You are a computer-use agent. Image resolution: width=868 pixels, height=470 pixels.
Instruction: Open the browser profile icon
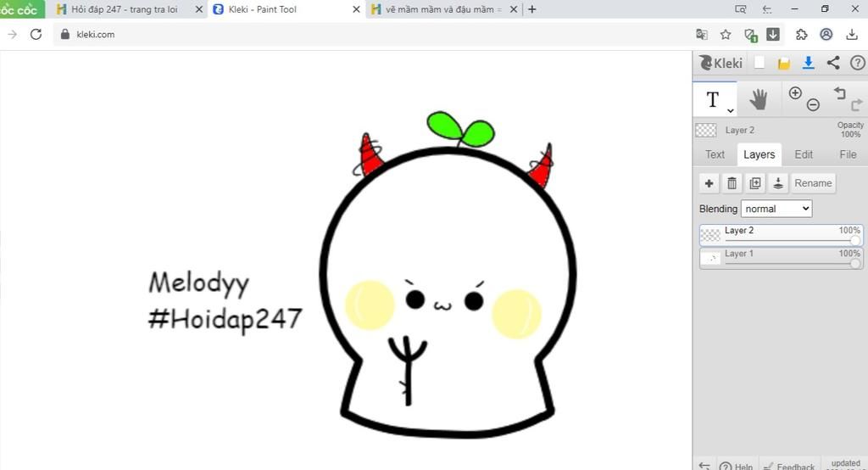click(x=826, y=35)
